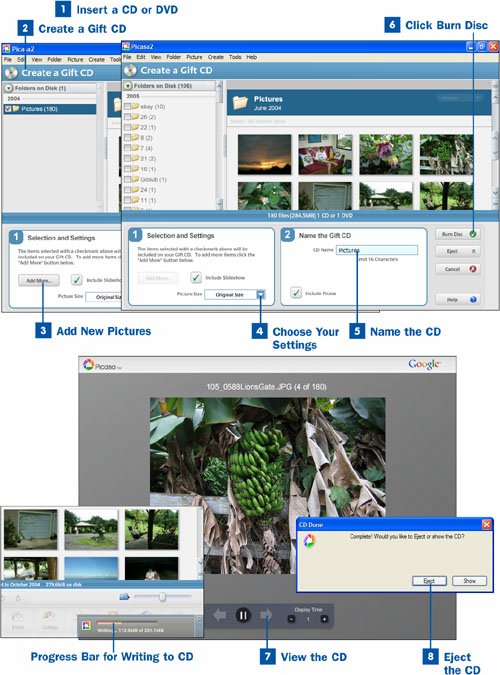Image resolution: width=500 pixels, height=675 pixels.
Task: Open the Tools menu in front window
Action: (x=235, y=57)
